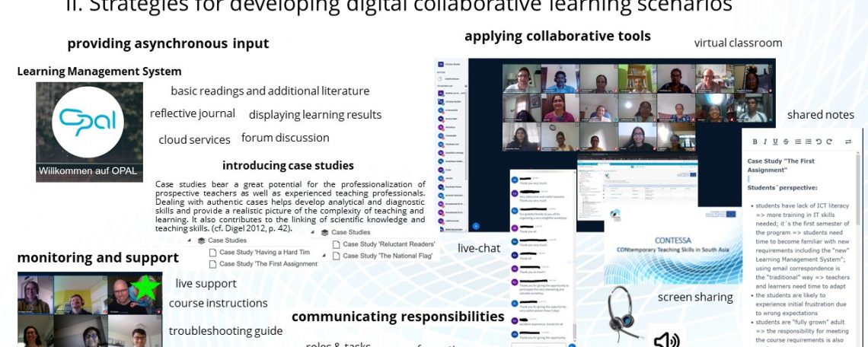Click the blue plus button in virtual classroom

pos(476,226)
